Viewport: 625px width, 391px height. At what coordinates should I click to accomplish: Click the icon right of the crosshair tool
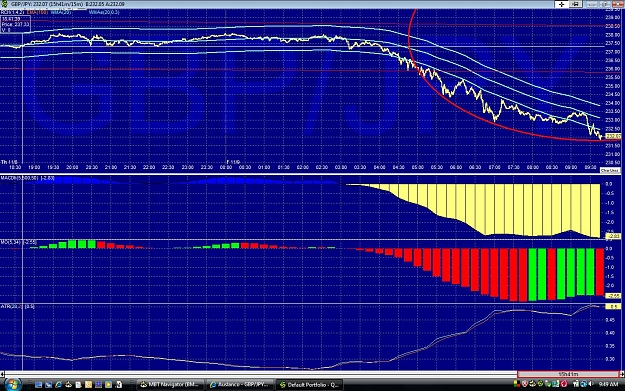[x=576, y=4]
